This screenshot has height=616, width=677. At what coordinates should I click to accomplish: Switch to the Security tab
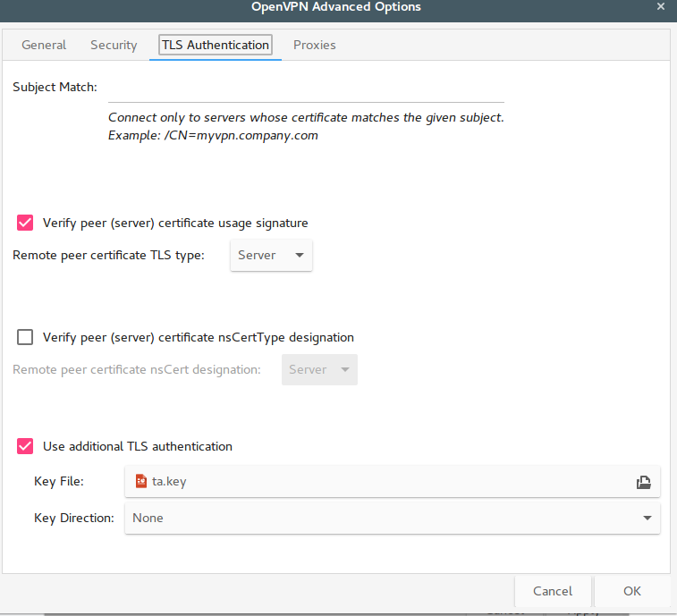pyautogui.click(x=114, y=45)
